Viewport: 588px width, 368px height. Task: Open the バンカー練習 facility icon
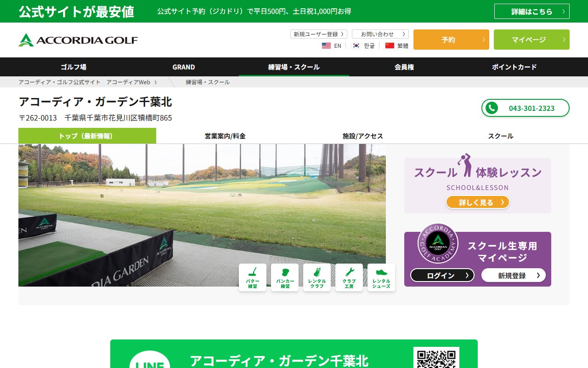(285, 277)
